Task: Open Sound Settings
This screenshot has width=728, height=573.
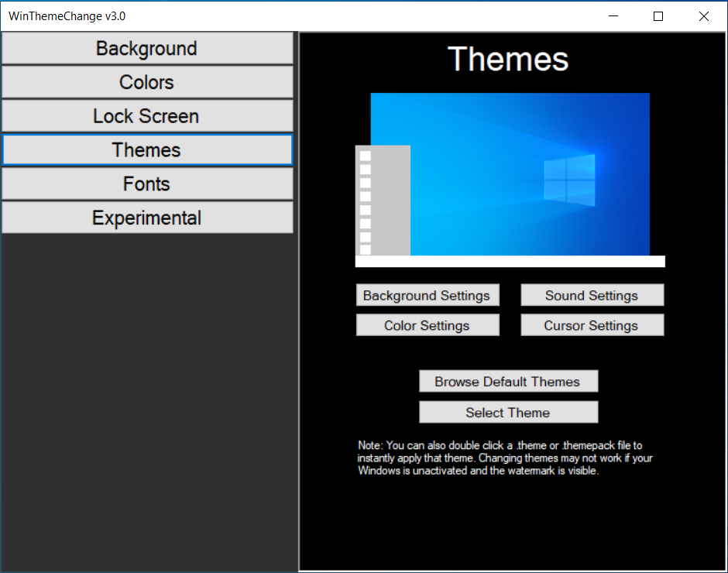Action: [x=592, y=295]
